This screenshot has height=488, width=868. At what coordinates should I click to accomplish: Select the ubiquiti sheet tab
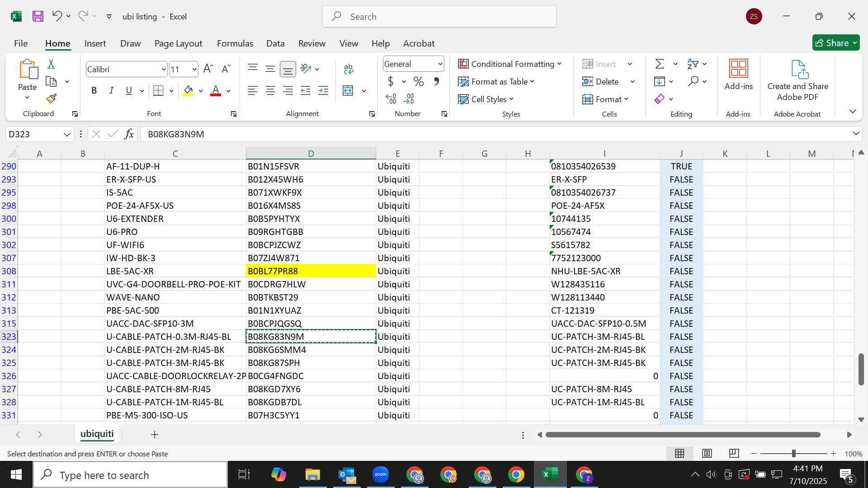tap(97, 434)
